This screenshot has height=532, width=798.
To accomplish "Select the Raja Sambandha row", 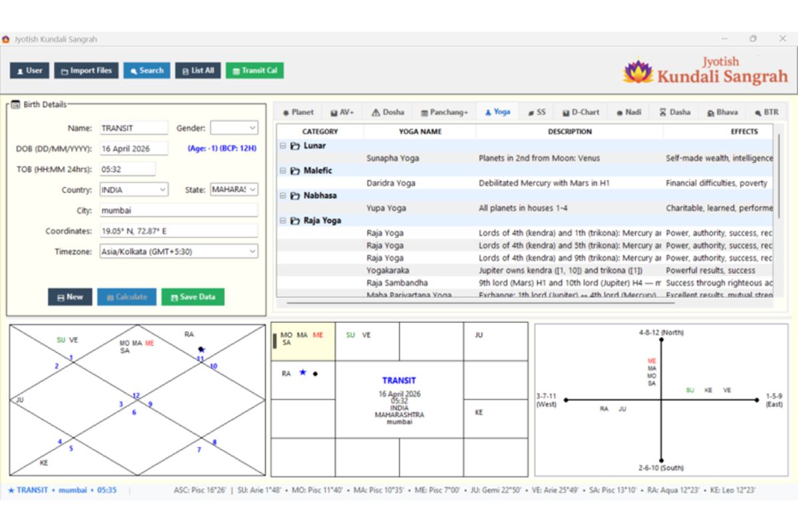I will [525, 283].
